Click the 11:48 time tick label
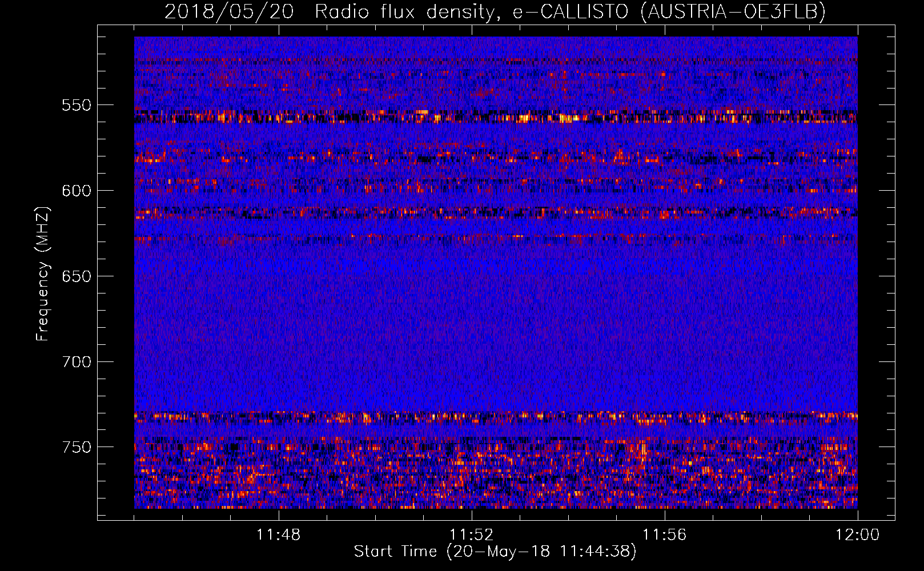 tap(278, 535)
